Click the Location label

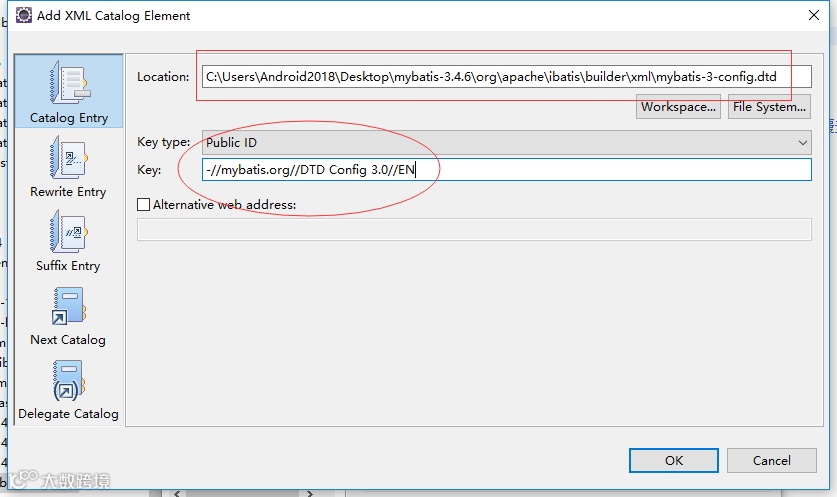pyautogui.click(x=163, y=77)
